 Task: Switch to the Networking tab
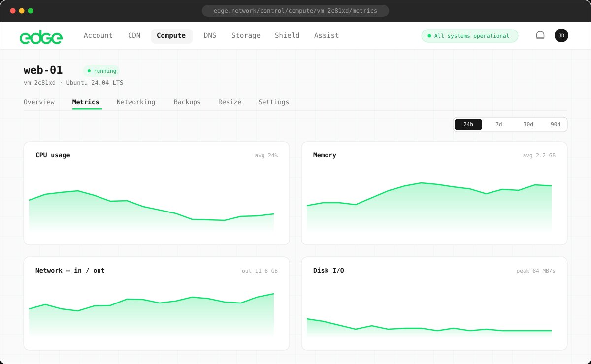(x=136, y=102)
